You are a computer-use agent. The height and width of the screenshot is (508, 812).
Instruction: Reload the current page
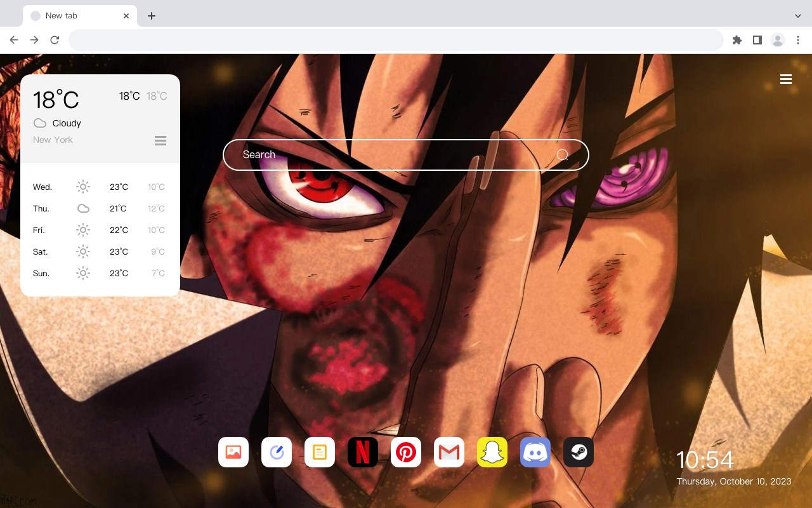point(55,40)
